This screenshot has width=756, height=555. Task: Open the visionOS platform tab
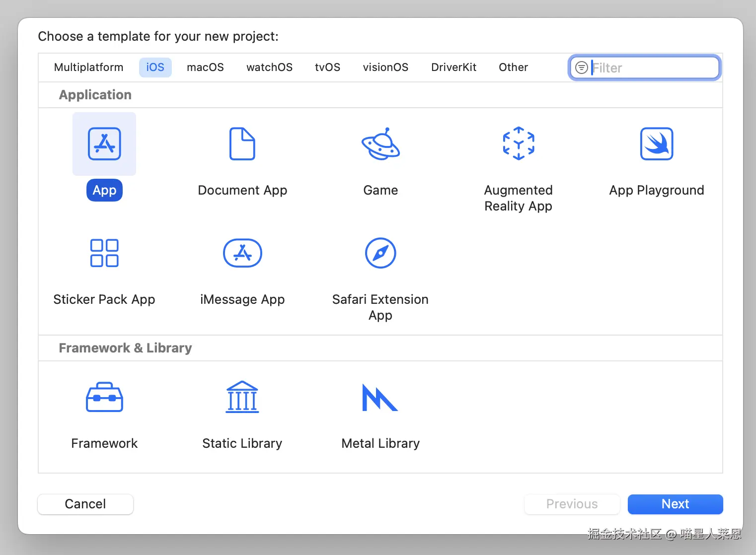(x=385, y=68)
